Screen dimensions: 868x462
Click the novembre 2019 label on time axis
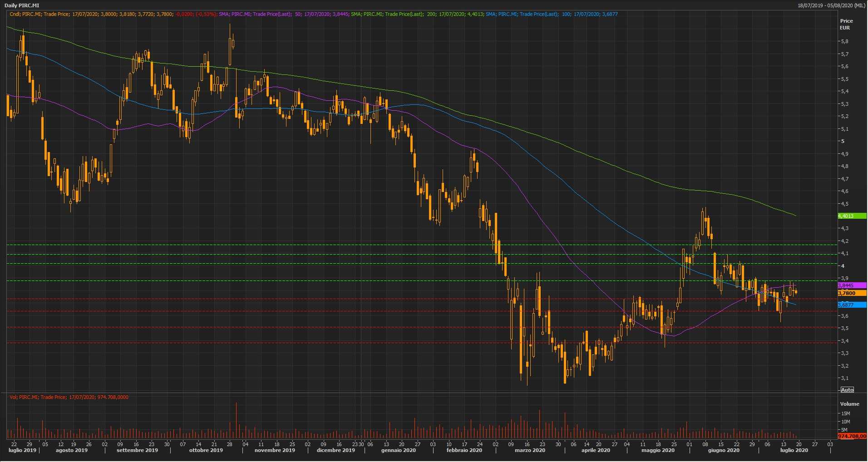pyautogui.click(x=275, y=451)
